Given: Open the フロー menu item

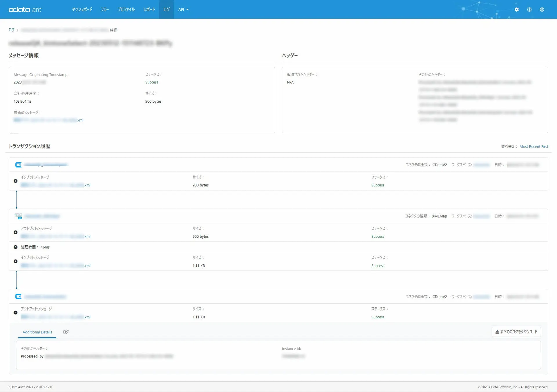Looking at the screenshot, I should point(105,10).
